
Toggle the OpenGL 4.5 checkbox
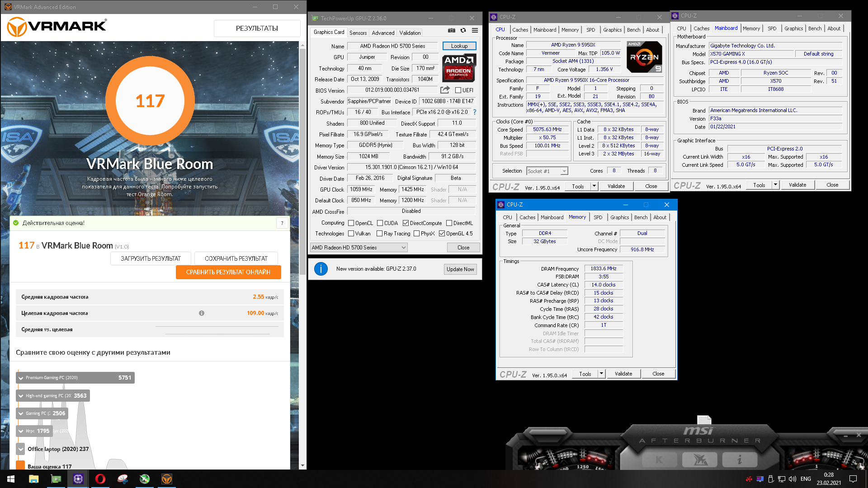point(442,234)
